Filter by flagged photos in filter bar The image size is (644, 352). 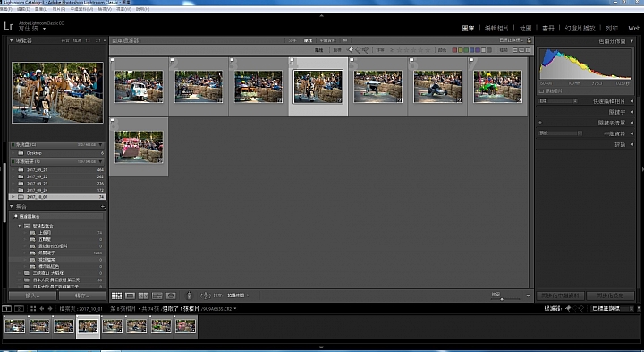point(351,50)
